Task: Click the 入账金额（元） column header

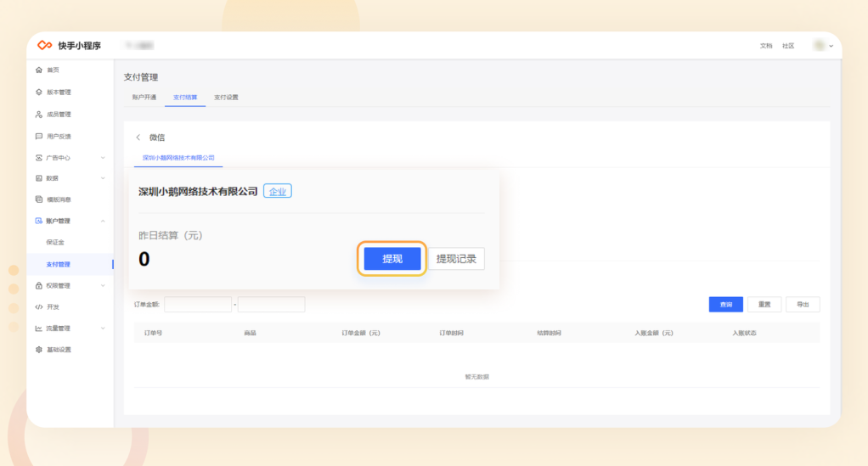Action: tap(654, 334)
